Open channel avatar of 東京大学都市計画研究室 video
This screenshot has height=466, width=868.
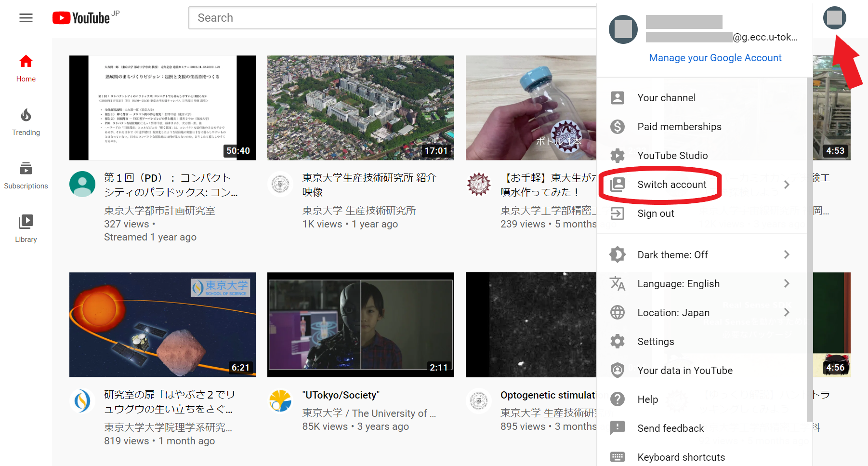(x=82, y=184)
